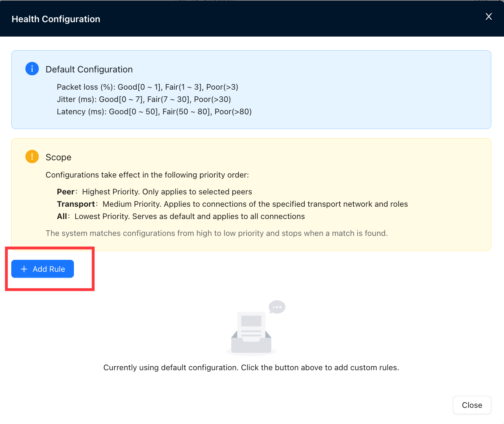The image size is (504, 424).
Task: Click the Close button at the bottom
Action: [x=472, y=405]
